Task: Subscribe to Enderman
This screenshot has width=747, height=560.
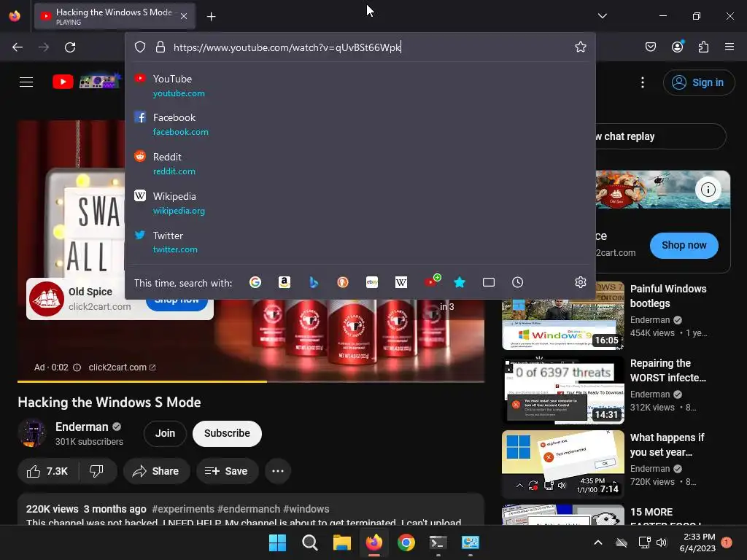Action: pos(227,433)
